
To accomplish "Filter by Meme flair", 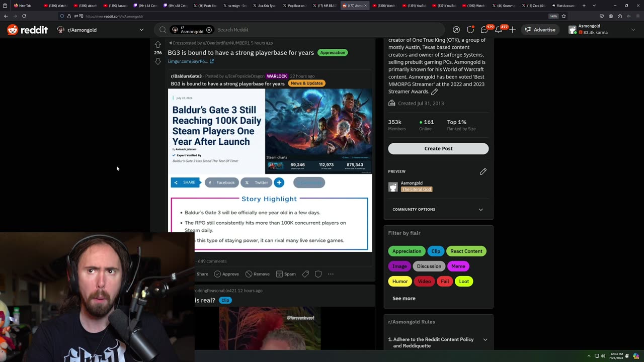I will (458, 266).
